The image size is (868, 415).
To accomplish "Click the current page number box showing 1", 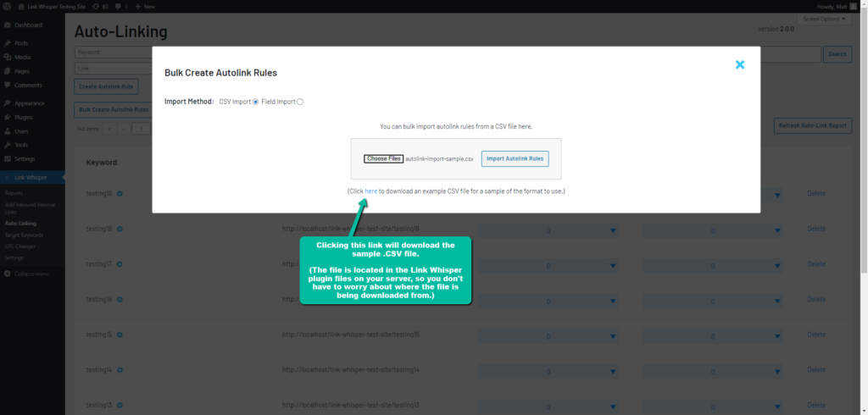I will click(142, 129).
